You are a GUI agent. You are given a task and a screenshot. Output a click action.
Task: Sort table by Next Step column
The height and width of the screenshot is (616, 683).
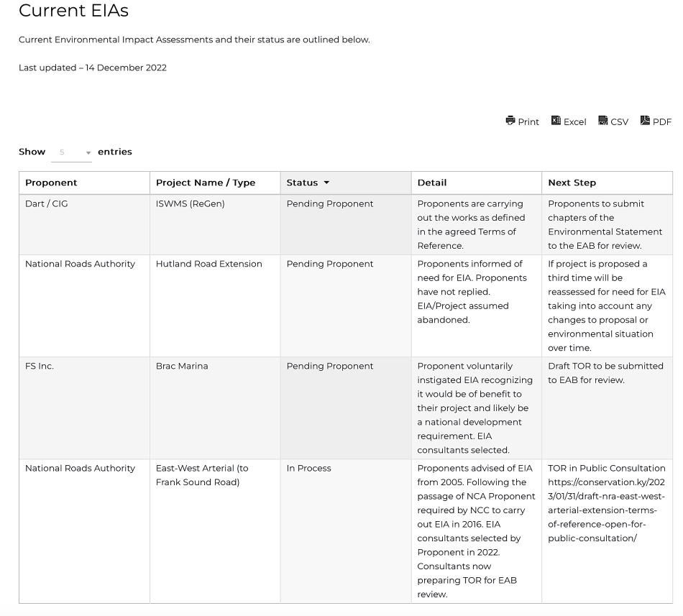click(x=572, y=183)
